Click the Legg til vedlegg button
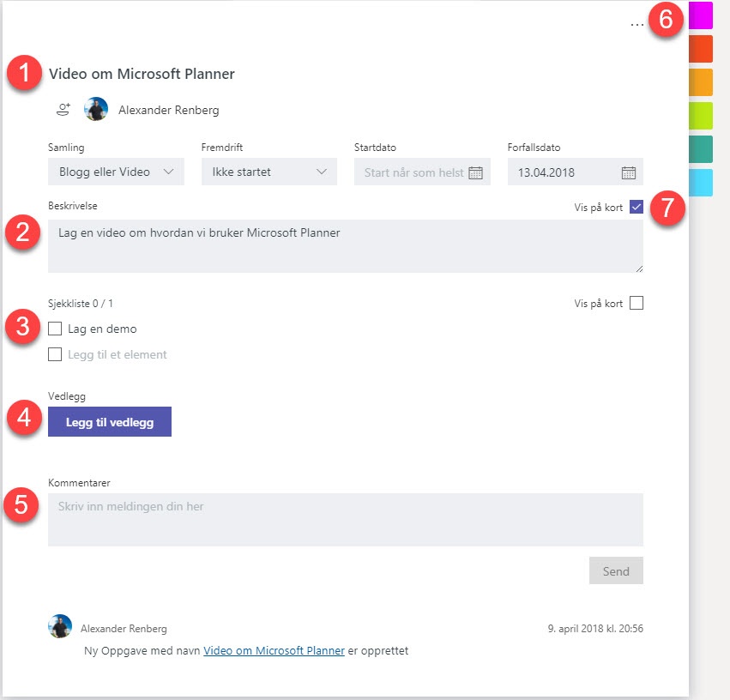This screenshot has width=730, height=700. coord(110,422)
